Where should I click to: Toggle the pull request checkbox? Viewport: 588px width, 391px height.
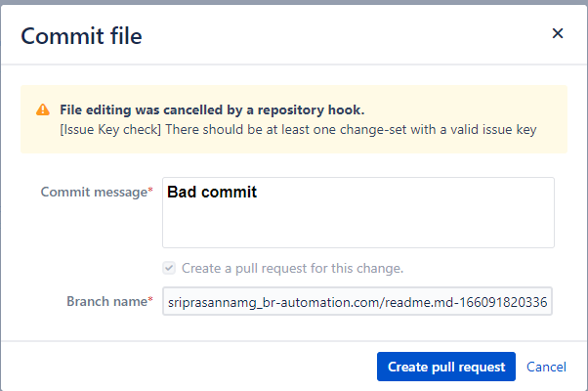(170, 268)
